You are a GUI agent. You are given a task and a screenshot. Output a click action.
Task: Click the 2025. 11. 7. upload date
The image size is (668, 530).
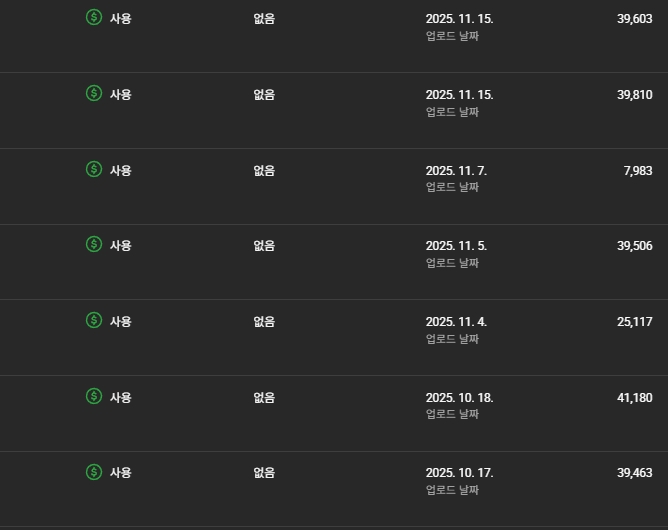[x=456, y=171]
